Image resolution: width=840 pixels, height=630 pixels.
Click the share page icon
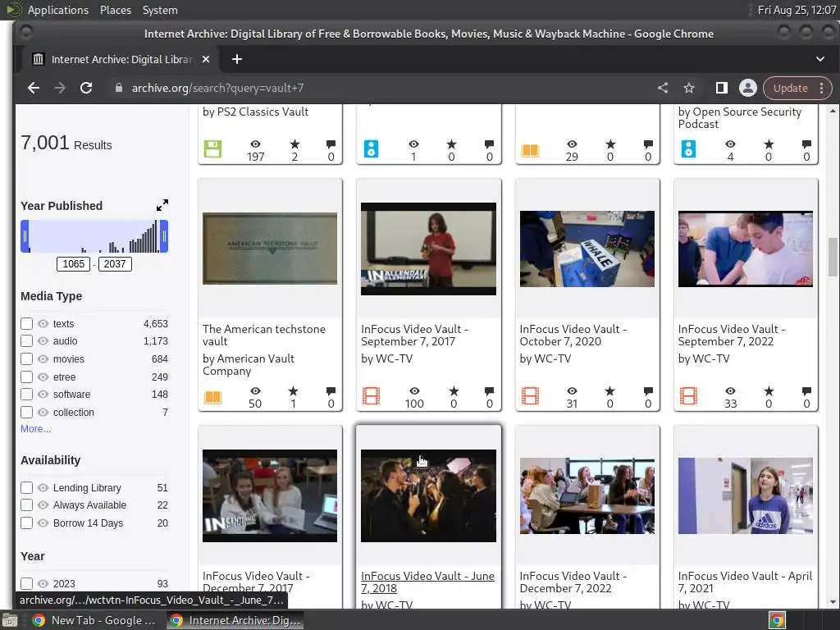click(663, 88)
